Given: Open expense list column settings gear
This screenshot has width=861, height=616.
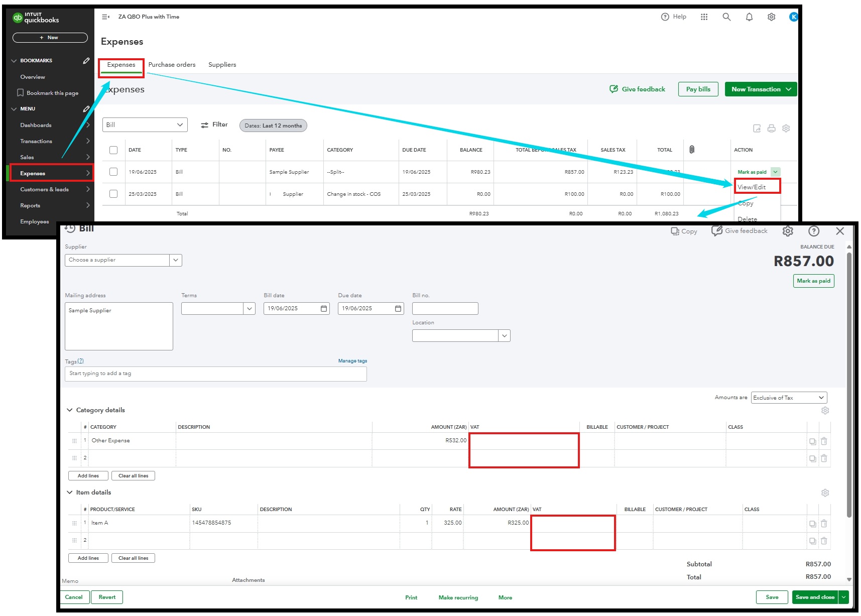Looking at the screenshot, I should (786, 129).
